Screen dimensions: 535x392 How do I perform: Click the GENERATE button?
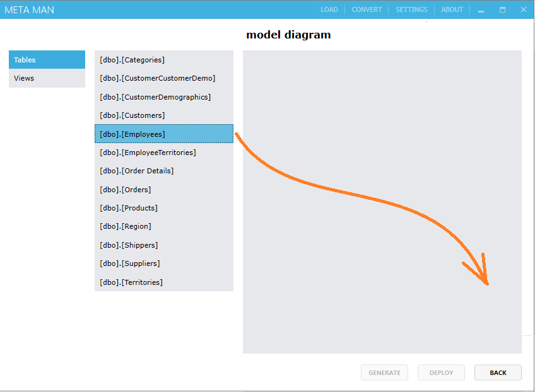(x=385, y=372)
